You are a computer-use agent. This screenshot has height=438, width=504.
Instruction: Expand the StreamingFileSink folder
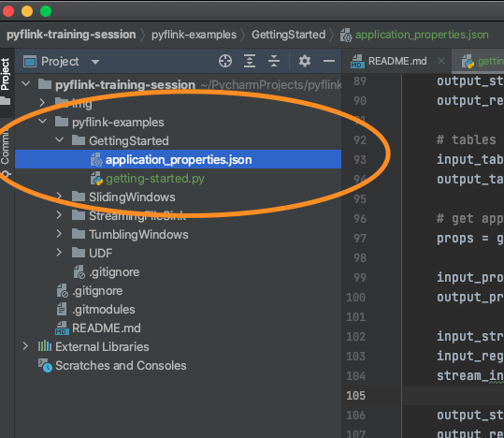(x=59, y=215)
